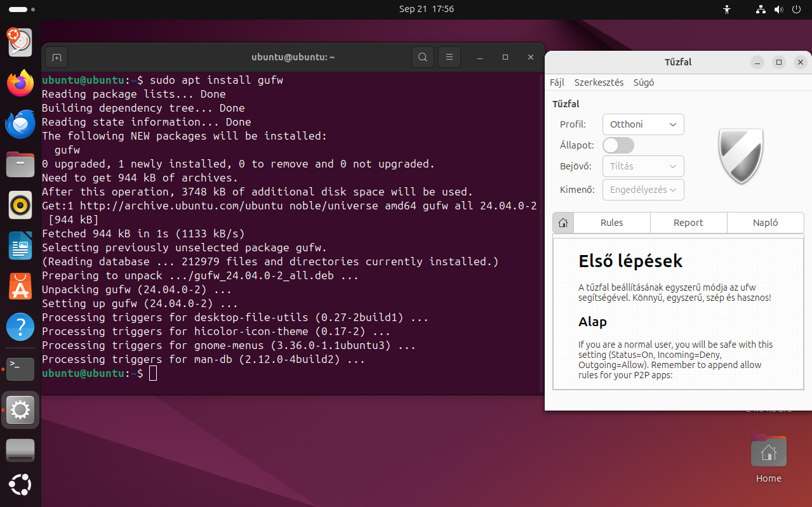The width and height of the screenshot is (812, 507).
Task: Click the terminal search icon
Action: click(x=422, y=57)
